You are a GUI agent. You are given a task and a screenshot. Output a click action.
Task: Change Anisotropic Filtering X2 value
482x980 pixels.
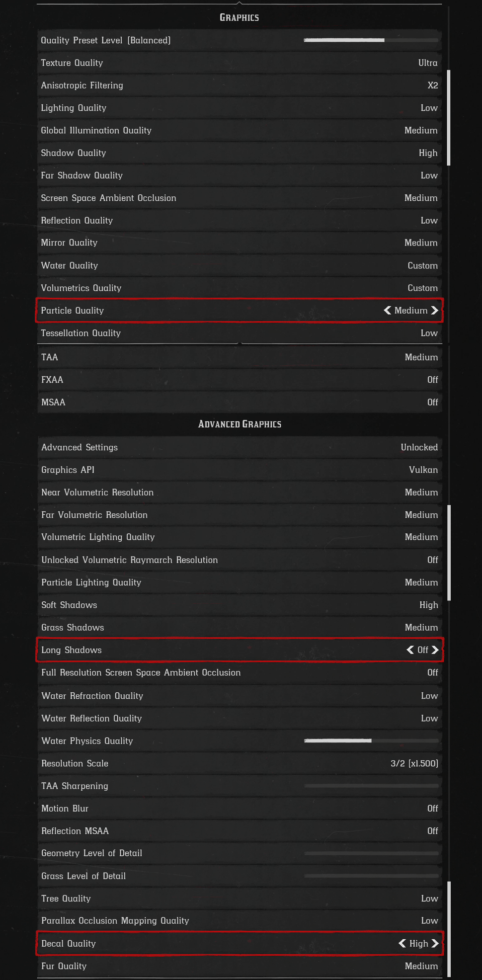tap(432, 85)
